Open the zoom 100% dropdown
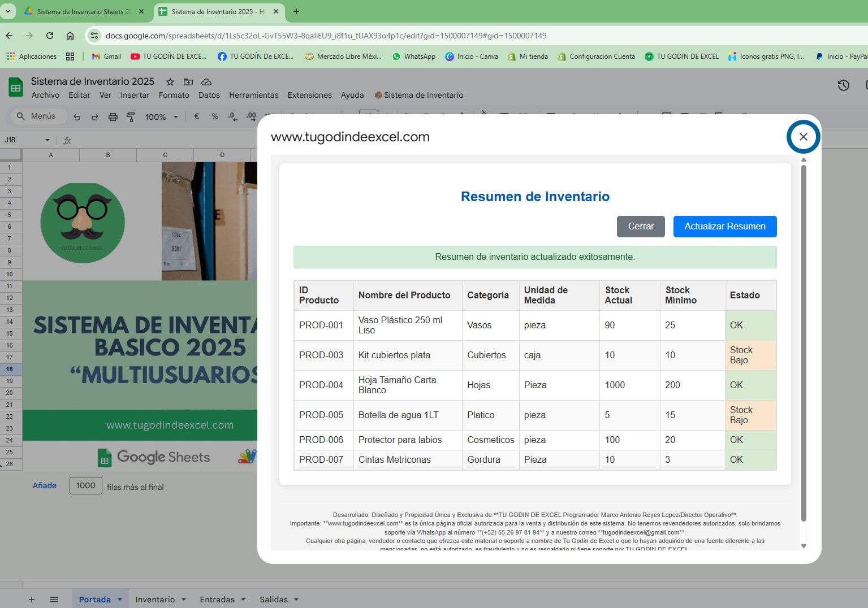The width and height of the screenshot is (868, 608). (x=162, y=117)
